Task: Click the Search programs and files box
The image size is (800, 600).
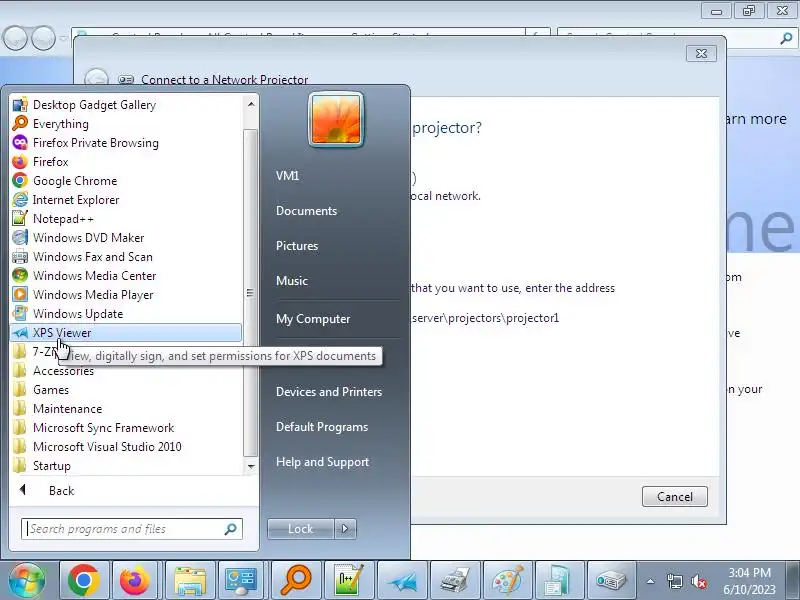Action: 132,529
